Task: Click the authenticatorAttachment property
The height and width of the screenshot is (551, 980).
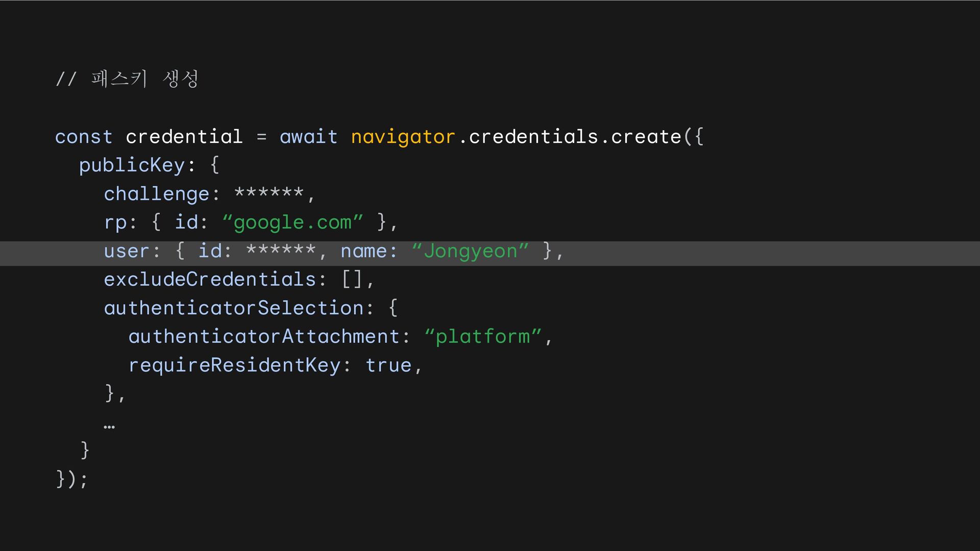Action: pyautogui.click(x=264, y=337)
